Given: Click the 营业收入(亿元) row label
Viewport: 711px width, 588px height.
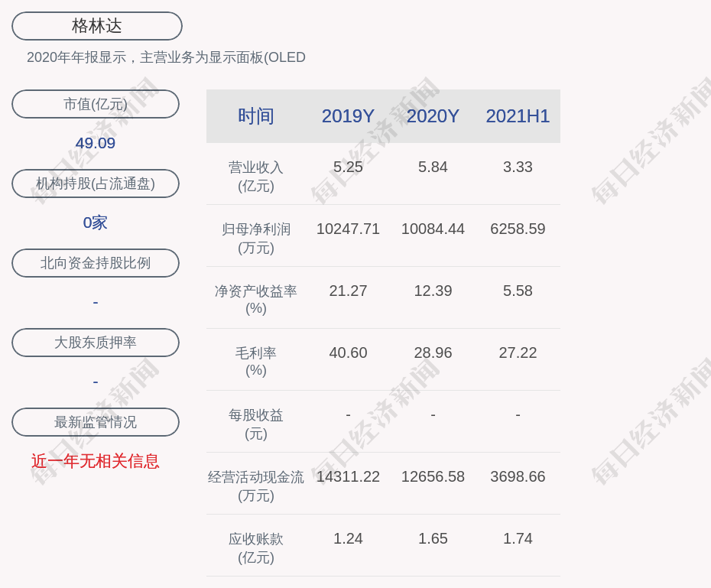Looking at the screenshot, I should click(x=256, y=177).
